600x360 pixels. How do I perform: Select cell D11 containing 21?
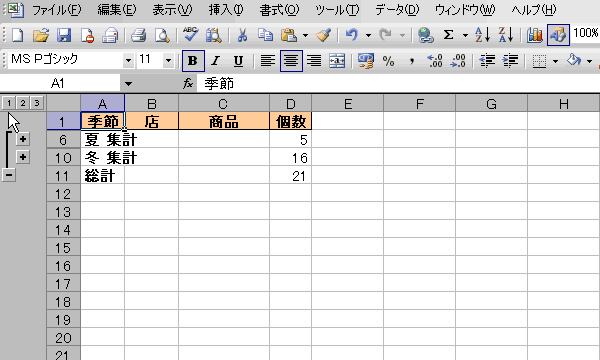click(290, 176)
